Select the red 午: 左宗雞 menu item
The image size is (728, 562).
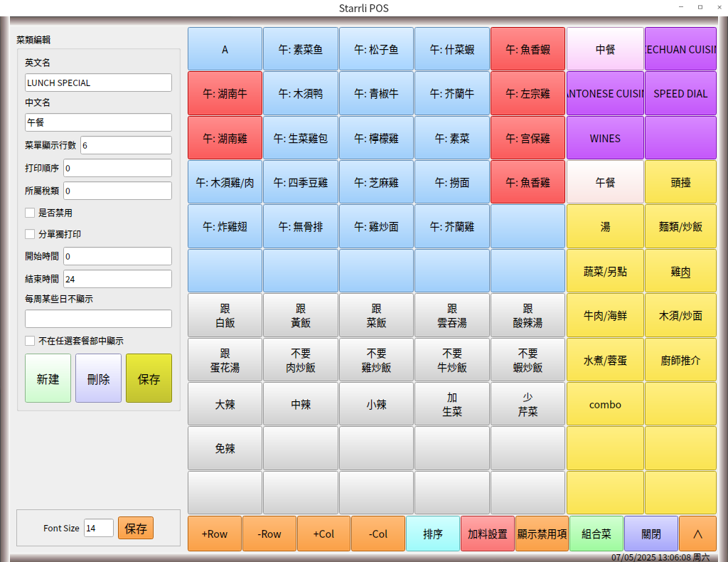[528, 94]
